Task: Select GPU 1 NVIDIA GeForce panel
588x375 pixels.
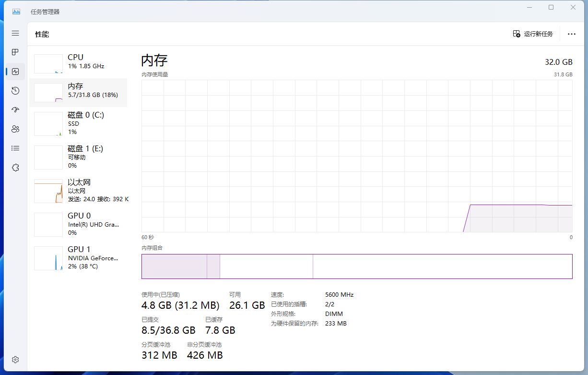Action: pos(79,258)
